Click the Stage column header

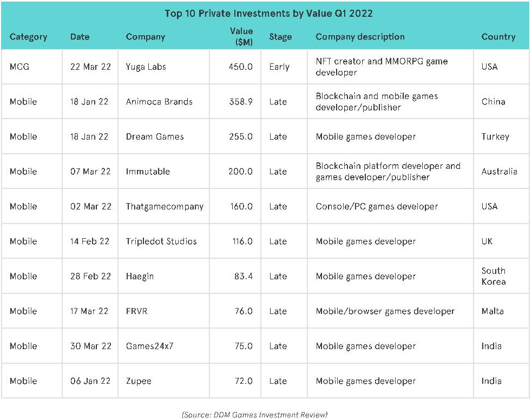pyautogui.click(x=280, y=37)
